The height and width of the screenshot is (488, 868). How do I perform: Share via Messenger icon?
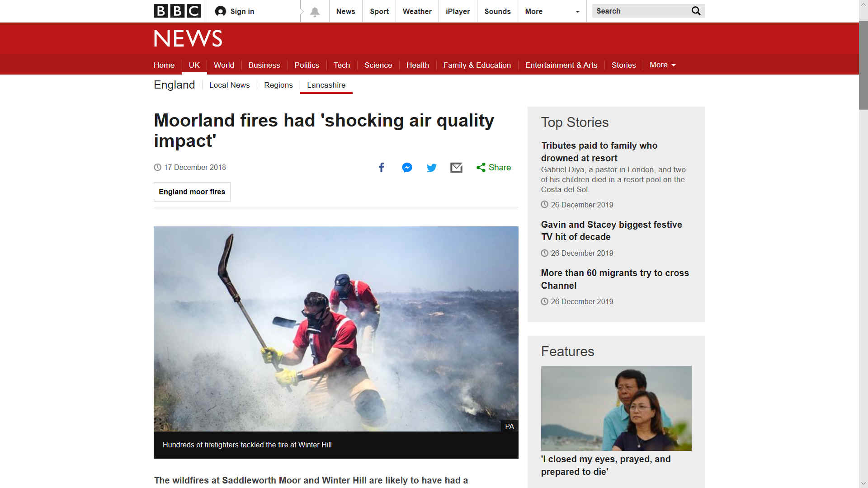coord(407,168)
